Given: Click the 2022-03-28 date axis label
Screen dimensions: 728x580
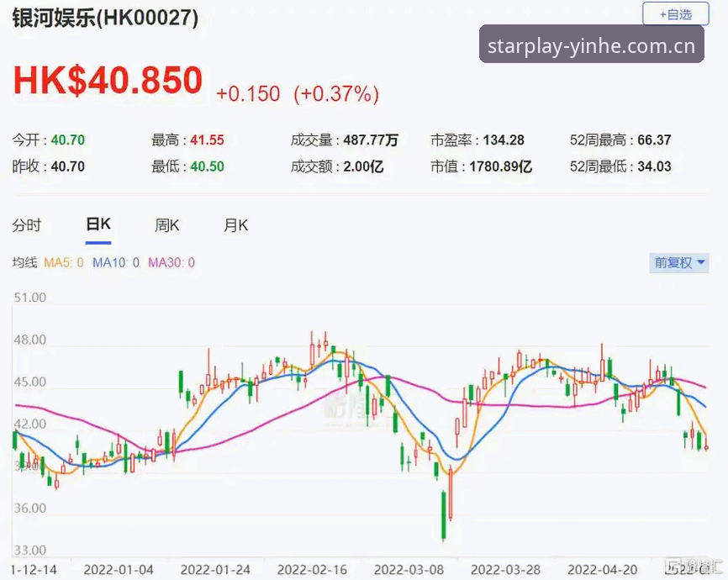Looking at the screenshot, I should coord(505,570).
